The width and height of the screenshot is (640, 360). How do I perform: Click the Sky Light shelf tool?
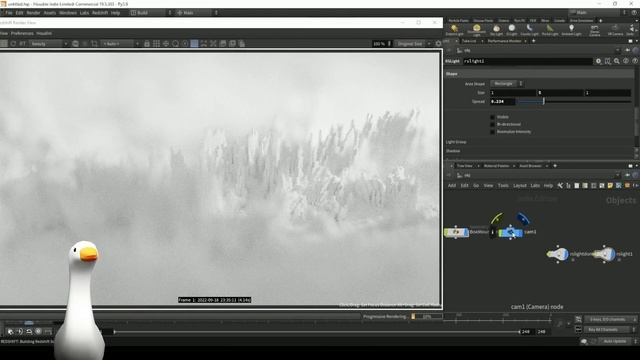point(496,30)
